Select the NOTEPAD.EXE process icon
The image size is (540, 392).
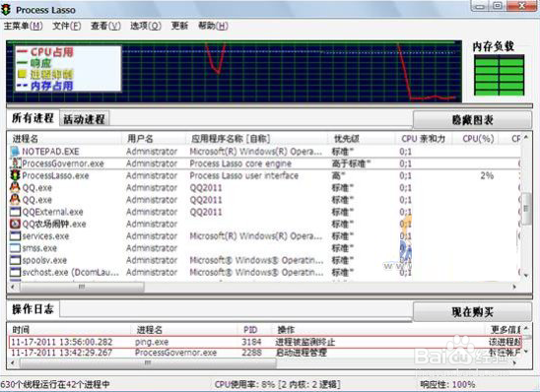coord(15,152)
